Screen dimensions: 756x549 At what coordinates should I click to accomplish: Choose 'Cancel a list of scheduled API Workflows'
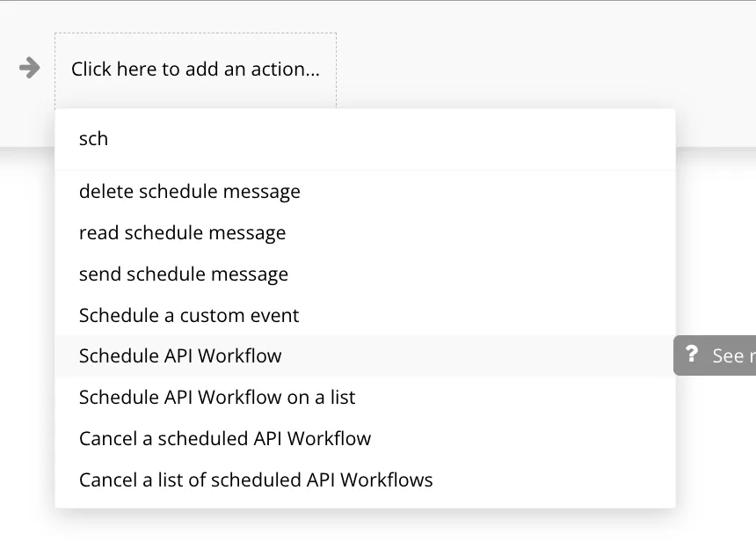click(256, 479)
